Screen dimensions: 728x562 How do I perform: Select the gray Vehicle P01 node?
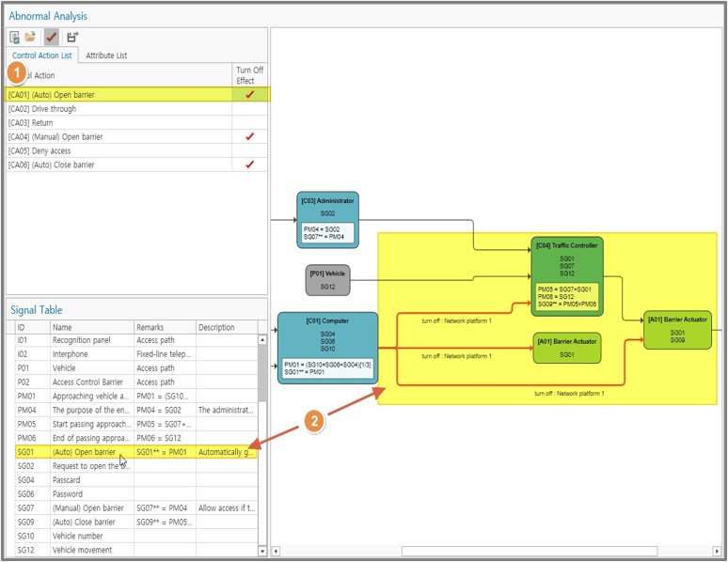tap(327, 279)
